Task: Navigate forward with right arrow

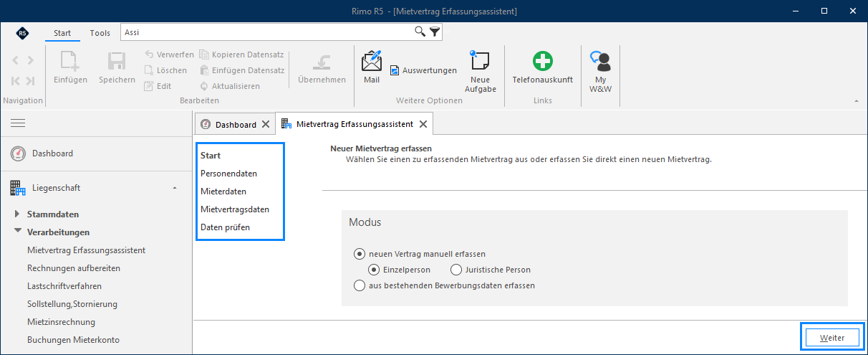Action: pyautogui.click(x=30, y=60)
